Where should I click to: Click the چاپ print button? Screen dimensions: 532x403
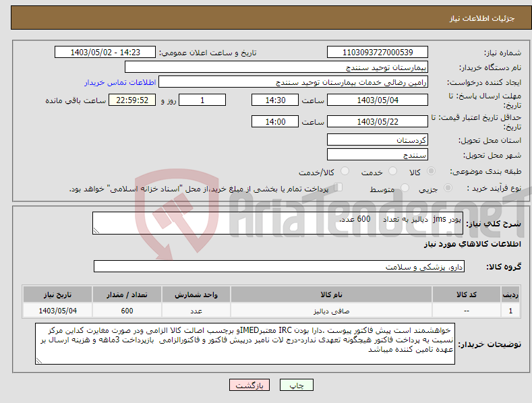[x=297, y=385]
